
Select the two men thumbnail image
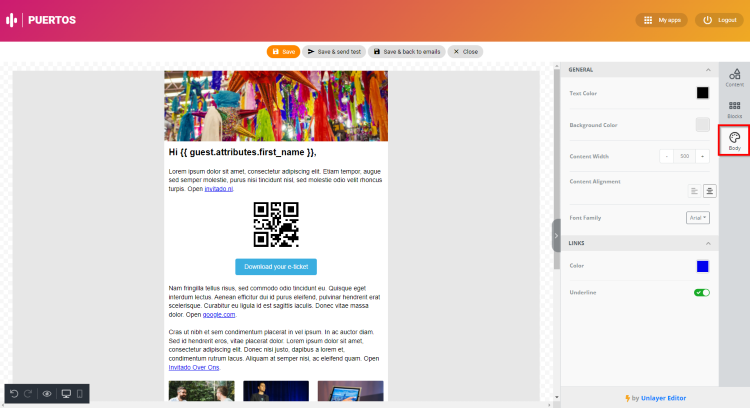point(201,391)
